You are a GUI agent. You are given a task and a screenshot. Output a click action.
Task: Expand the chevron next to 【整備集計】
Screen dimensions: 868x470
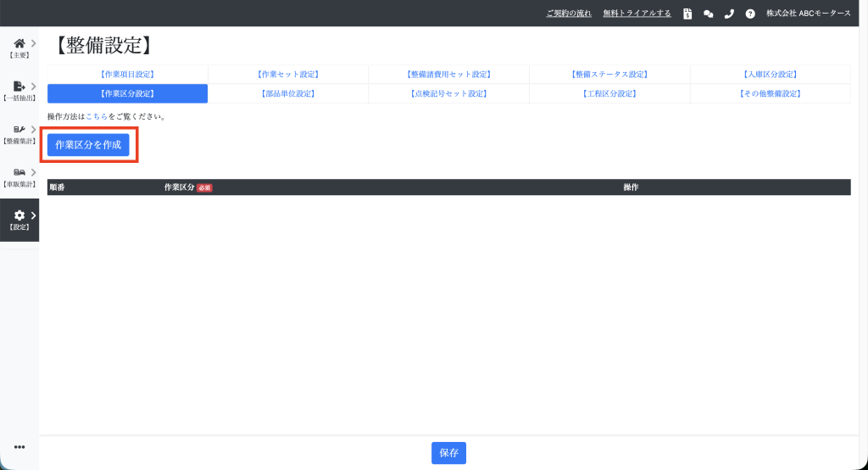[33, 130]
